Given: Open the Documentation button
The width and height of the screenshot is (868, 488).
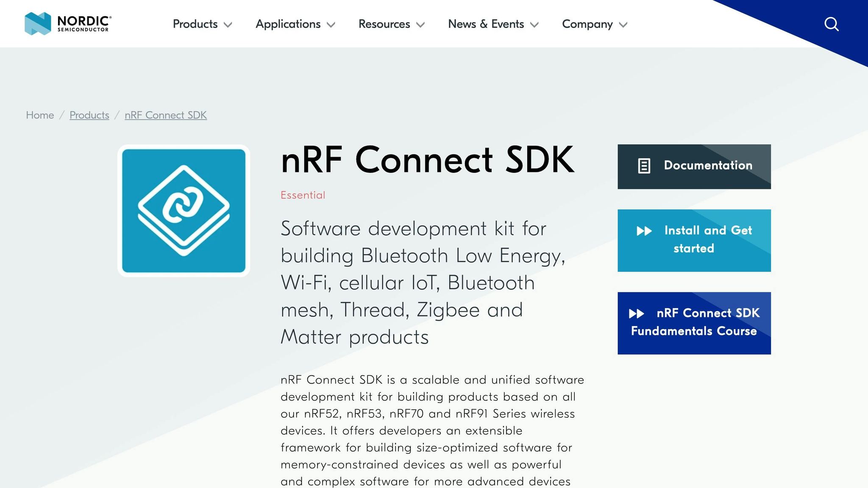Looking at the screenshot, I should [694, 166].
